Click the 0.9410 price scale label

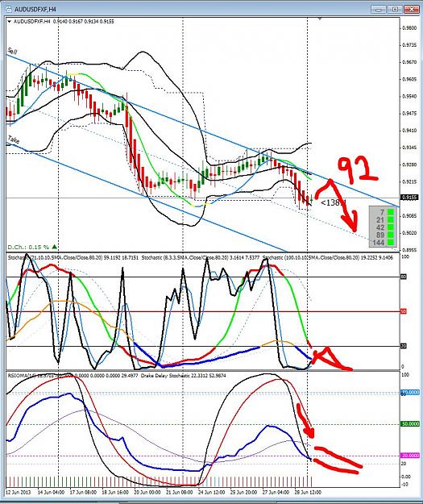[x=409, y=131]
